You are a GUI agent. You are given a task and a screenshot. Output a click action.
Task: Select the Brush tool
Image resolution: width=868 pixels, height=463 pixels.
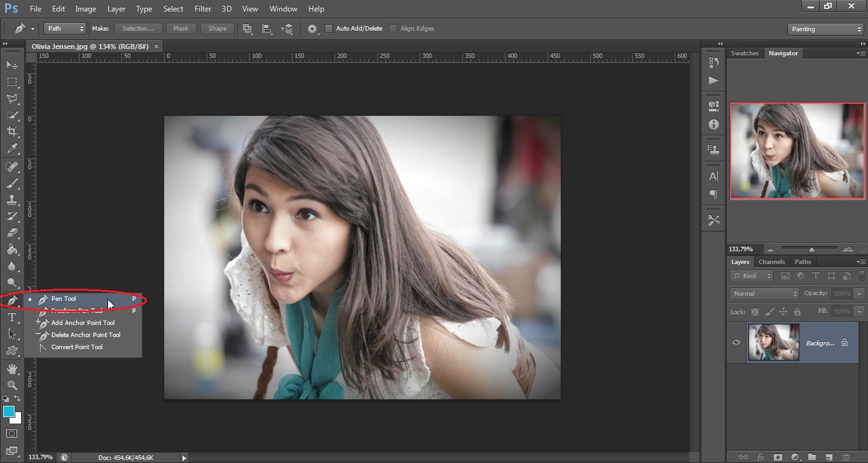click(12, 183)
